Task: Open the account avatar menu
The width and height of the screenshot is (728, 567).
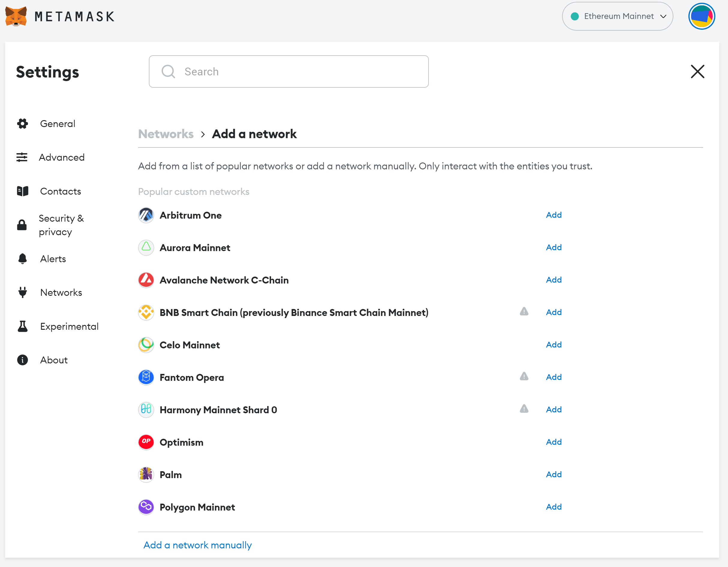Action: pos(701,16)
